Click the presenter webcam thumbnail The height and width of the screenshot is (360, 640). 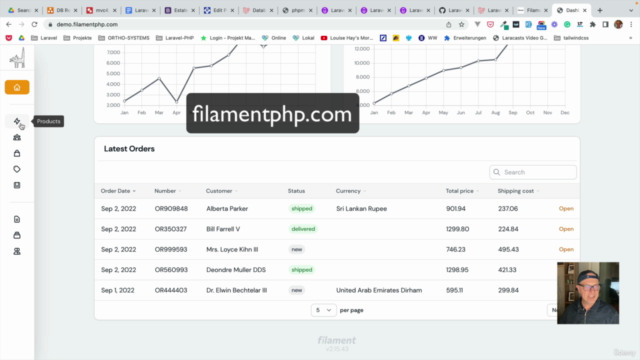click(588, 293)
